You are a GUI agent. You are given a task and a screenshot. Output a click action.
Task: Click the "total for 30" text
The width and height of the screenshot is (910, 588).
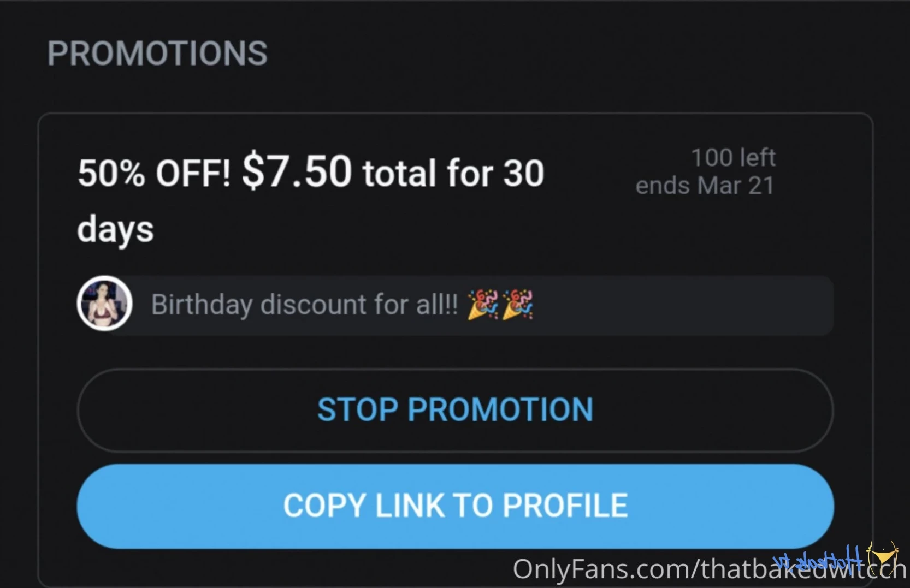click(x=453, y=173)
